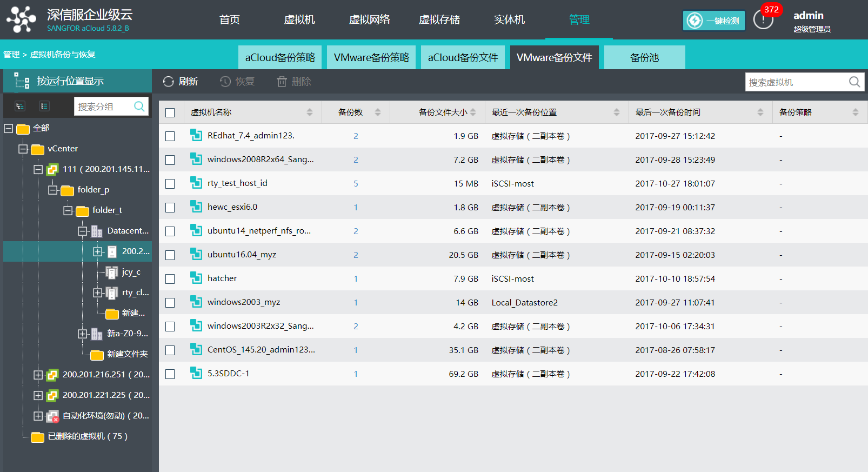The image size is (868, 472).
Task: Click the sort arrows in 最后一次备份时间 column
Action: click(760, 112)
